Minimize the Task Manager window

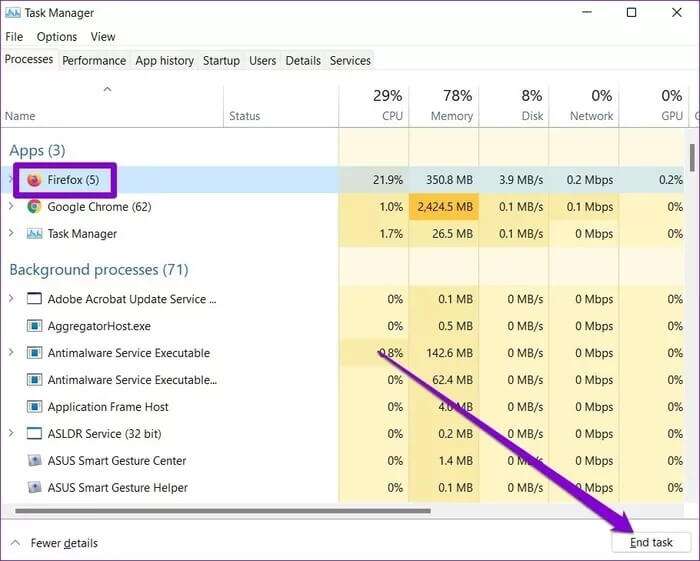(x=588, y=12)
